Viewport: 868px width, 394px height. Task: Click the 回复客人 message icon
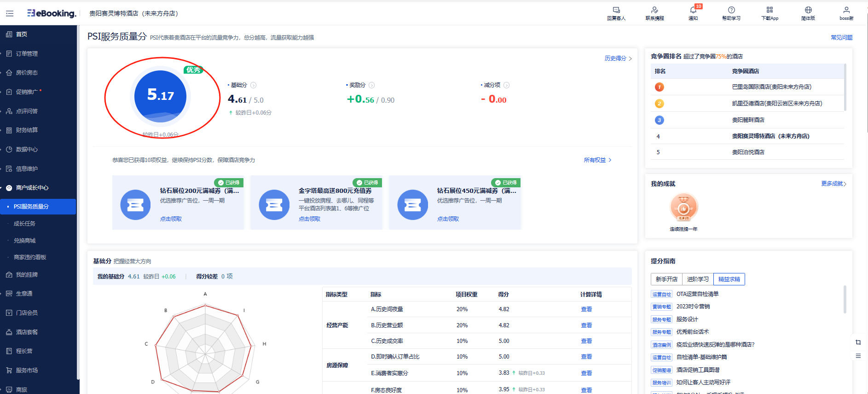(616, 10)
